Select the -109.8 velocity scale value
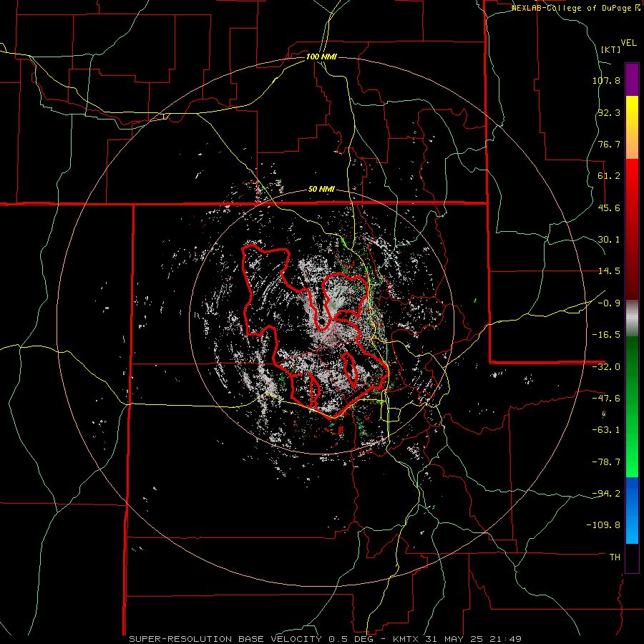The image size is (644, 644). point(603,525)
